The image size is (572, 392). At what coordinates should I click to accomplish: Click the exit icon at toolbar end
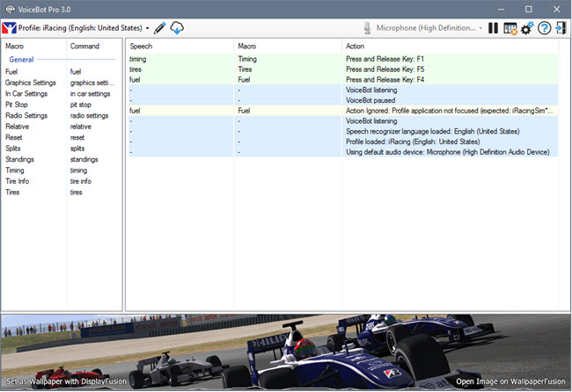[561, 28]
